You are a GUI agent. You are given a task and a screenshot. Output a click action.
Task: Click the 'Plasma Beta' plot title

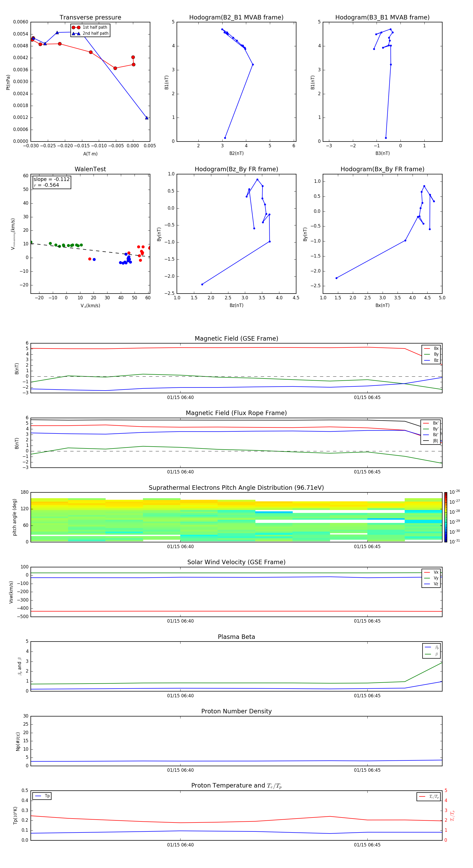[236, 637]
